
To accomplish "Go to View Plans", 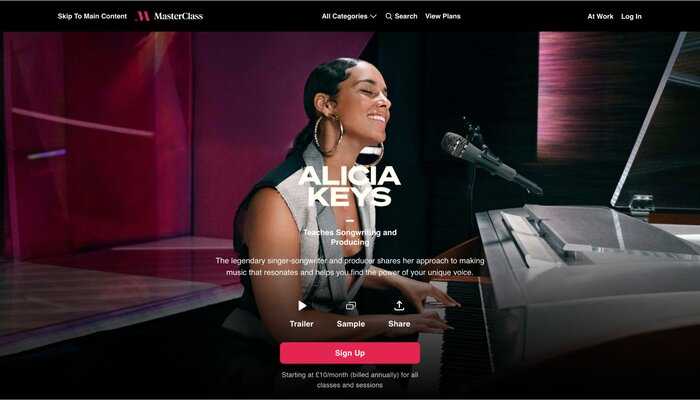I will [x=442, y=16].
